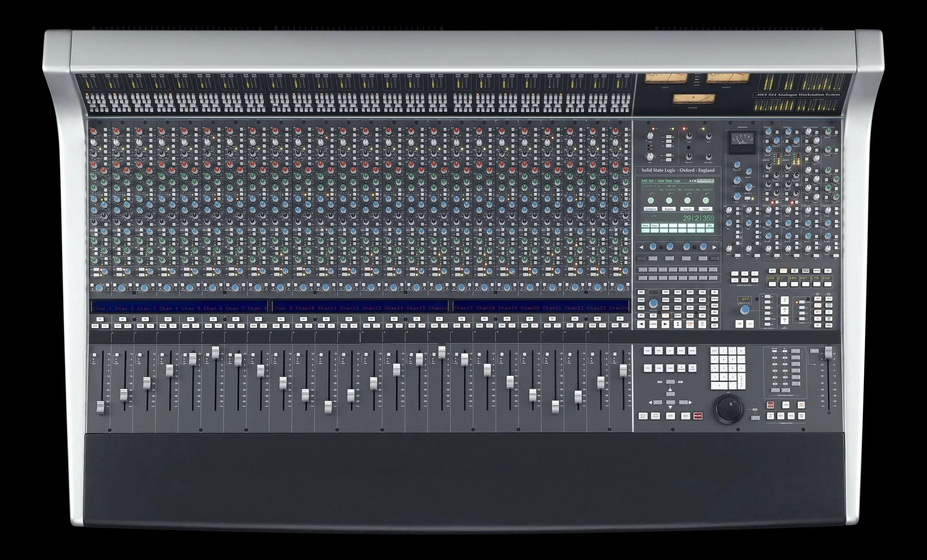
Task: Toggle the monitor DIM button
Action: (740, 324)
